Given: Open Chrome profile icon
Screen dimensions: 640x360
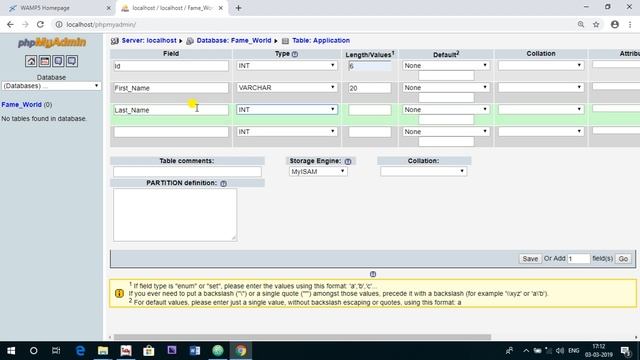Looking at the screenshot, I should coord(615,24).
